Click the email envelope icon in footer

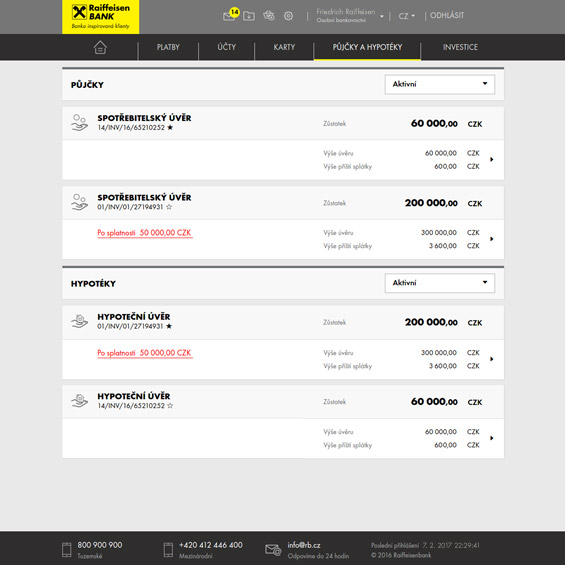pos(273,550)
